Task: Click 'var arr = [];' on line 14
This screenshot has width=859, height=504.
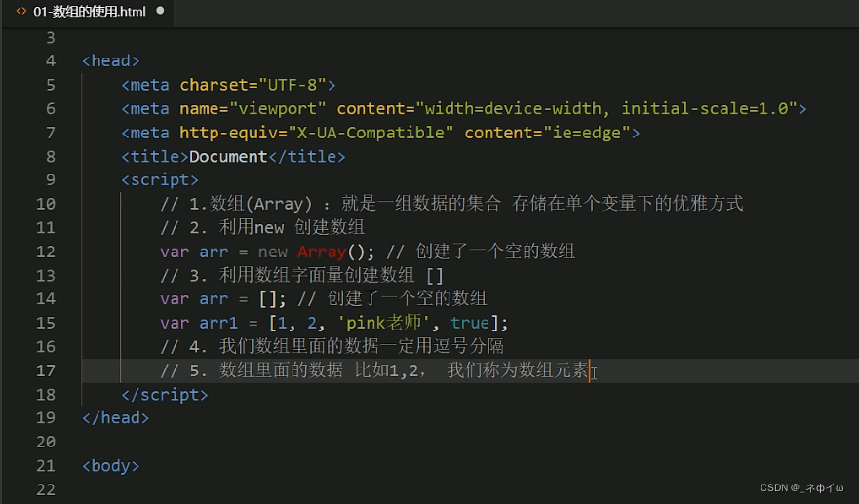Action: coord(223,299)
